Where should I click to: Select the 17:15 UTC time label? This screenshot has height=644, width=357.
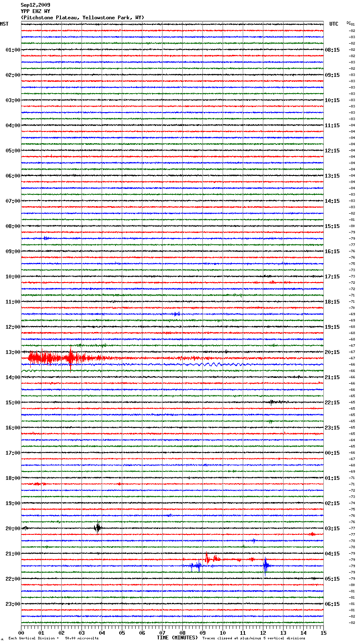point(332,277)
